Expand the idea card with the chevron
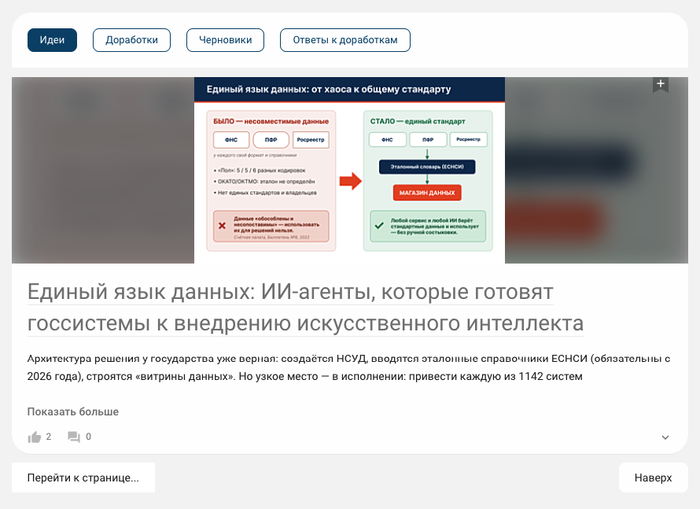700x509 pixels. pos(665,438)
